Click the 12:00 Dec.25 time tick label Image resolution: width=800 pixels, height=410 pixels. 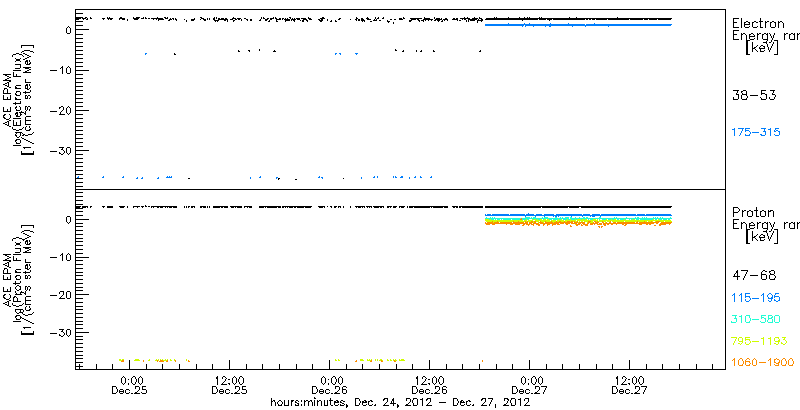[230, 385]
